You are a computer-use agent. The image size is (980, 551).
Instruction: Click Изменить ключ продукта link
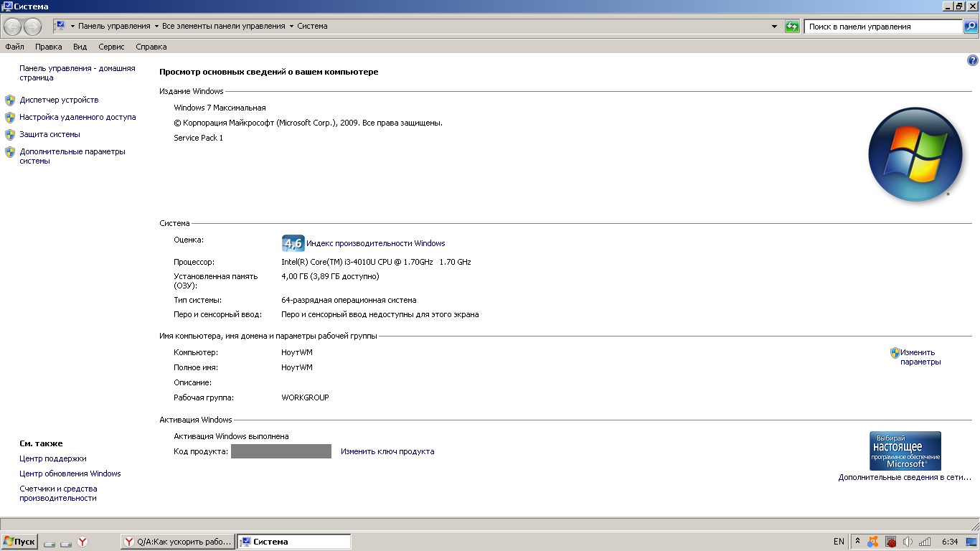coord(387,451)
